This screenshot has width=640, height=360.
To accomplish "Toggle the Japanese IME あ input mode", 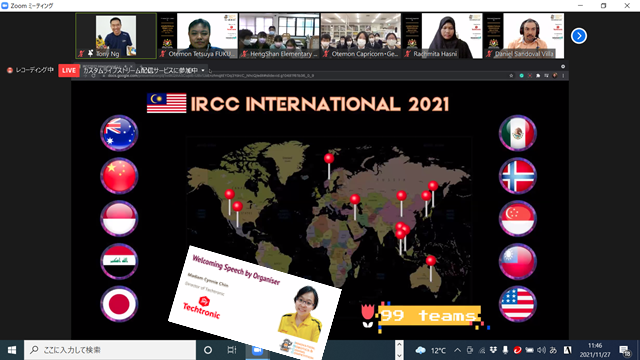I will pyautogui.click(x=553, y=350).
